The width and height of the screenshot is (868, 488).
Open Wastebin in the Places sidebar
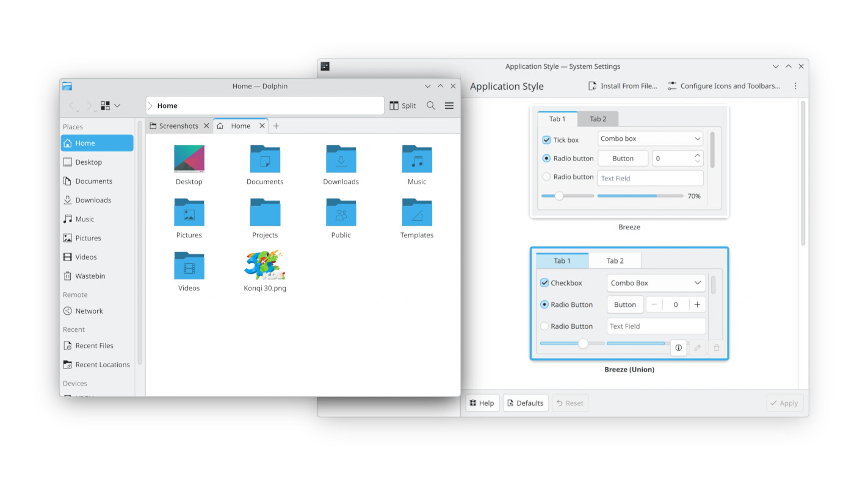(97, 276)
